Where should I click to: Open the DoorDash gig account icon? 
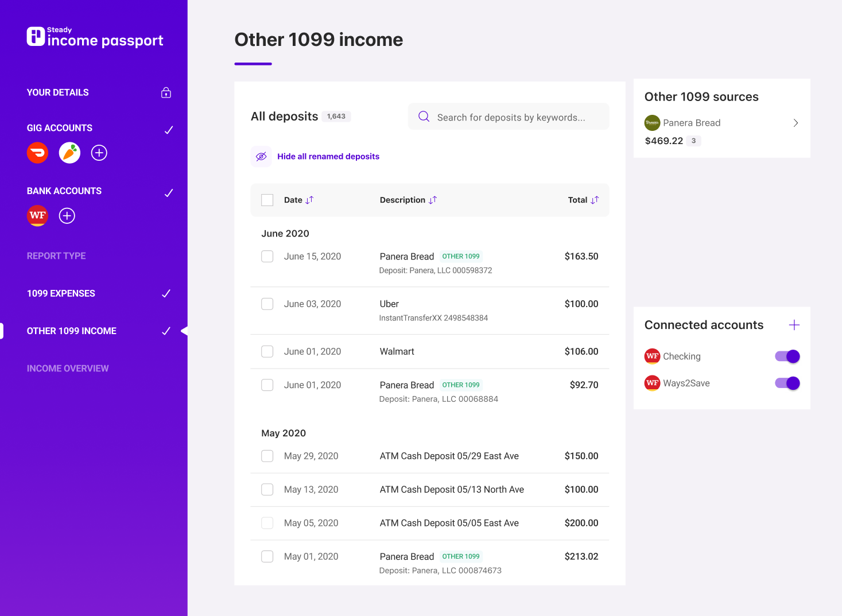[38, 153]
